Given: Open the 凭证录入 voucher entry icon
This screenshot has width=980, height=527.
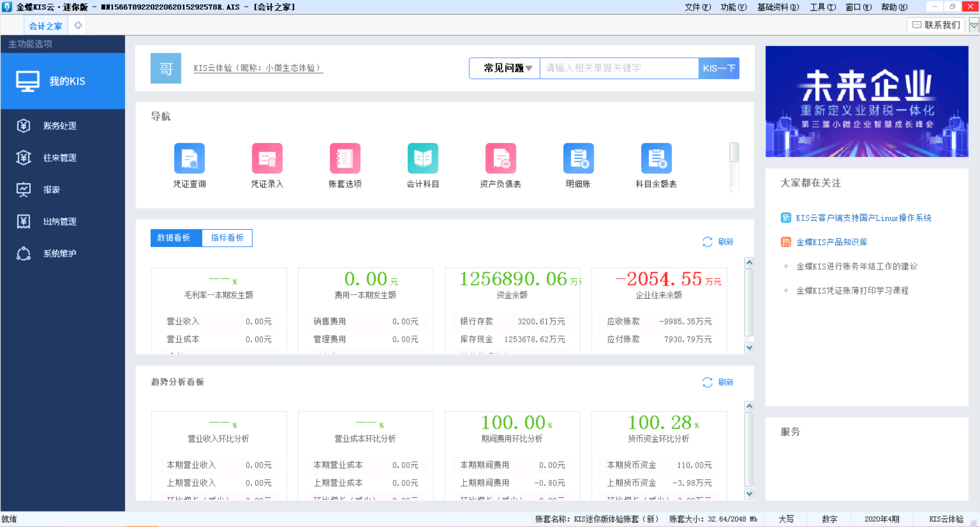Looking at the screenshot, I should [x=267, y=158].
